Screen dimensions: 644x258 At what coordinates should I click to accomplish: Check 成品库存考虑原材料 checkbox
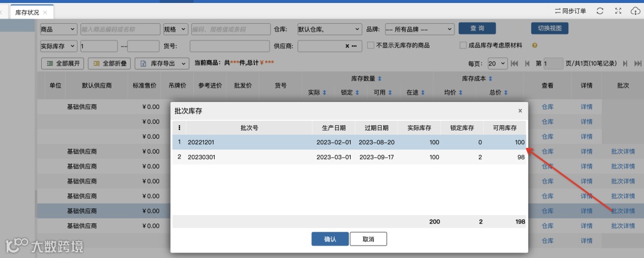[463, 45]
